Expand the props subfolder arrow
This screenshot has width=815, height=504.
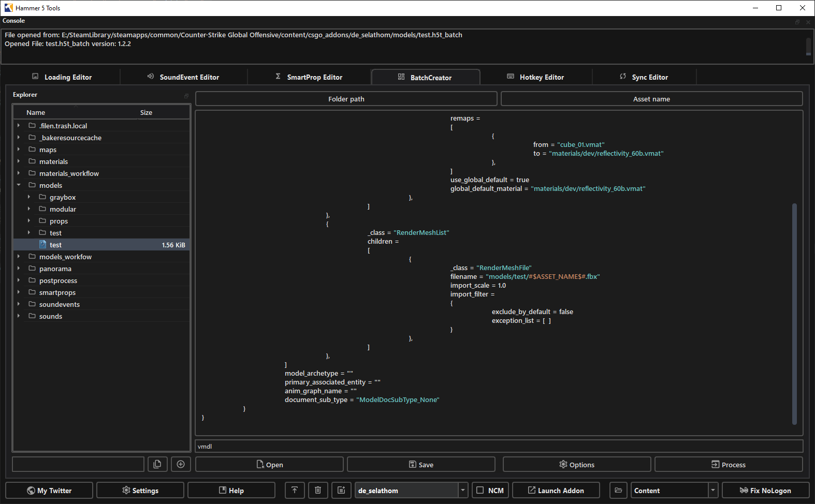(x=29, y=220)
